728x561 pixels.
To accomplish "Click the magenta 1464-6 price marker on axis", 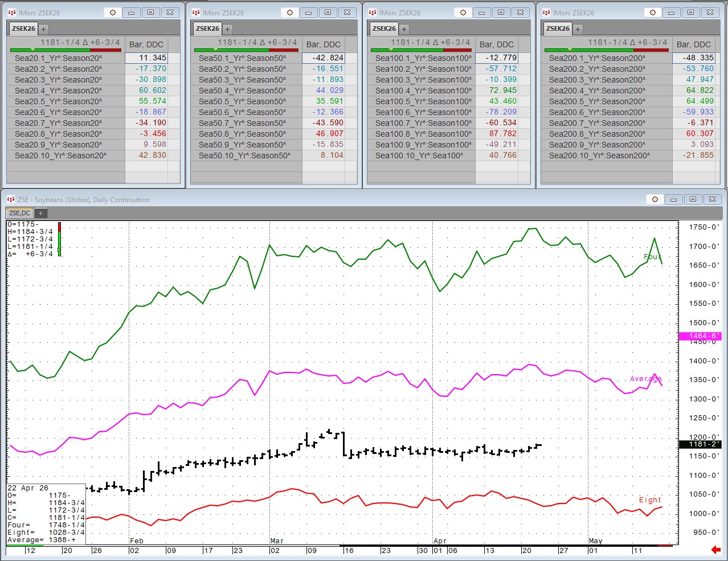I will [x=700, y=336].
